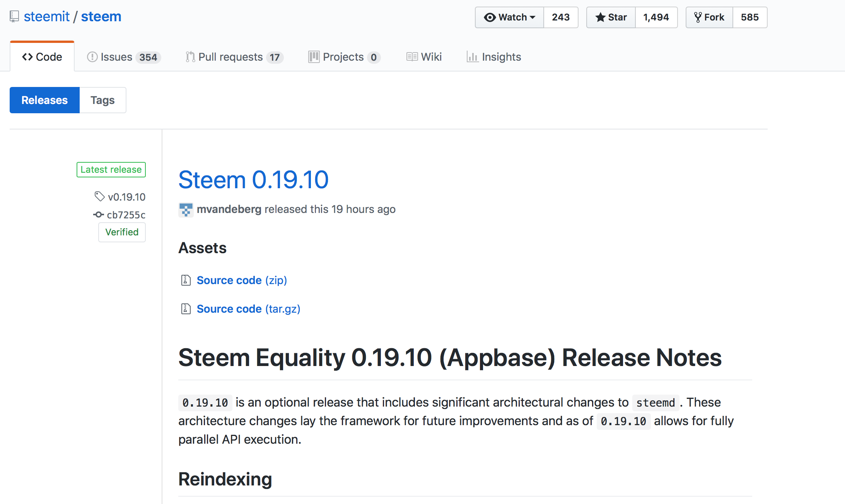This screenshot has height=504, width=845.
Task: Open the Steem 0.19.10 release title
Action: coord(253,180)
